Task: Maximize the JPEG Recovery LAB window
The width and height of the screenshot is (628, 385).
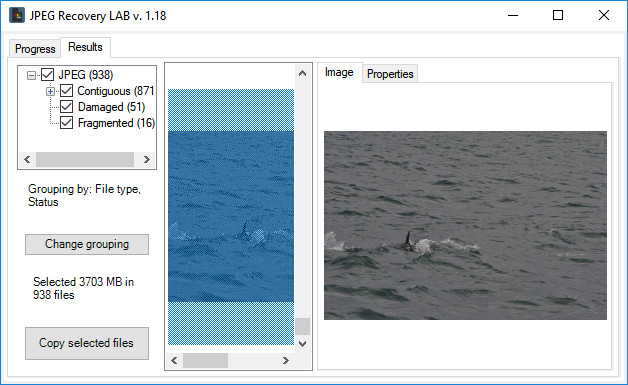Action: pyautogui.click(x=558, y=16)
